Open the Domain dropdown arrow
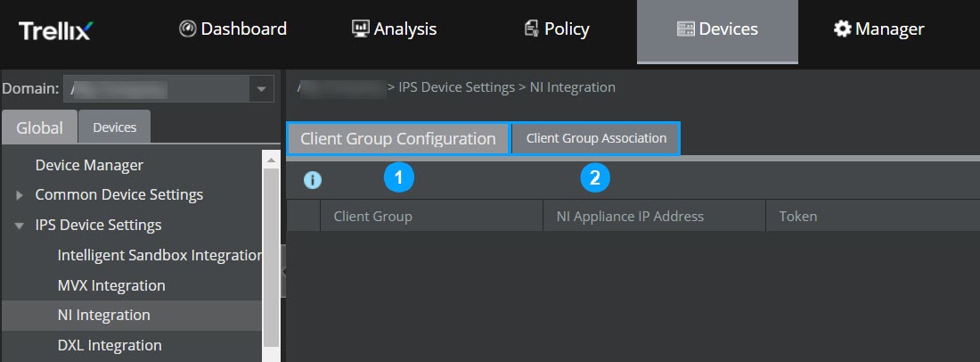980x362 pixels. (x=261, y=89)
